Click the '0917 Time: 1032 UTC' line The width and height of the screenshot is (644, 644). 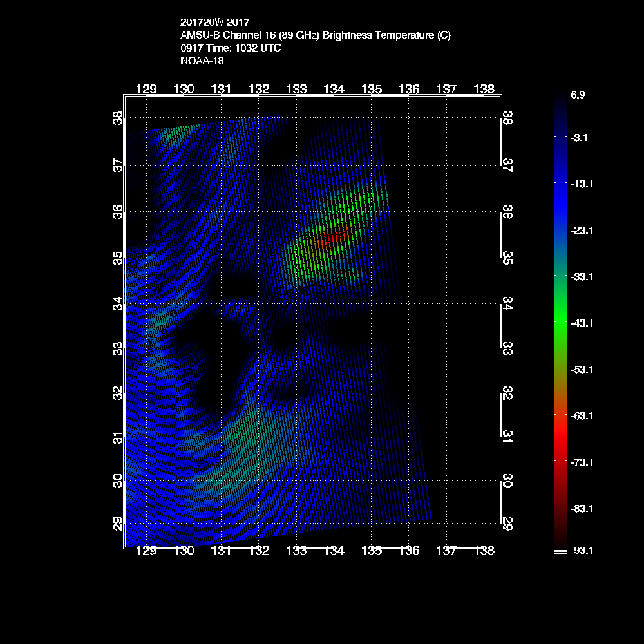click(x=231, y=48)
